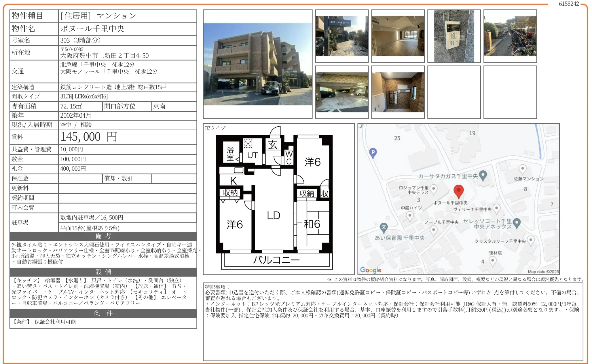This screenshot has height=364, width=592.
Task: Open the entrance signboard photo thumbnail
Action: tap(342, 36)
